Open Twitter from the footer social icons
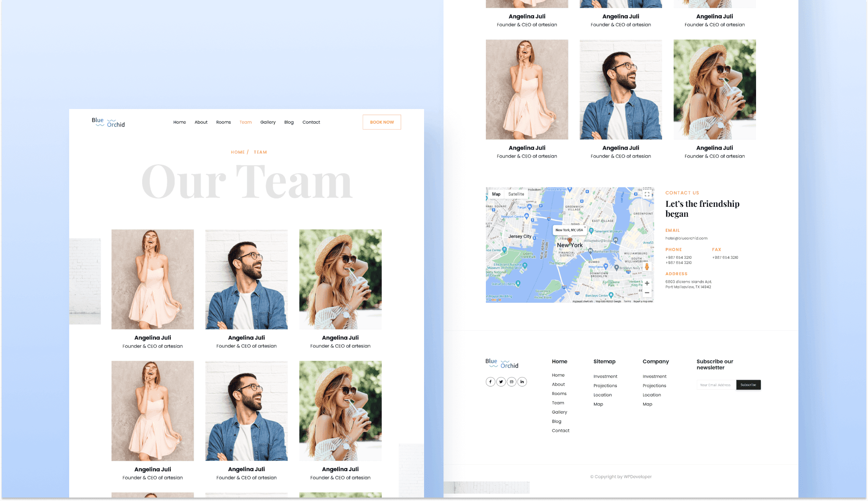This screenshot has width=868, height=501. coord(501,382)
